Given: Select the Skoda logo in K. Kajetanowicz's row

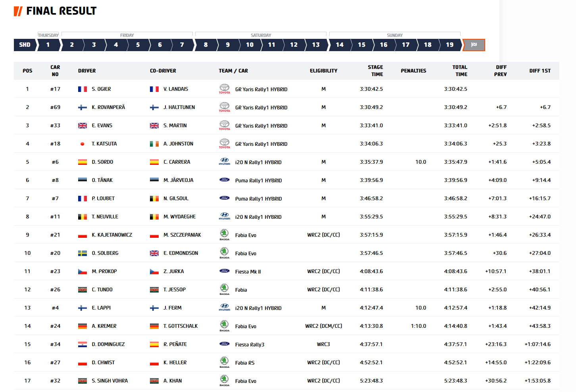Looking at the screenshot, I should 225,235.
